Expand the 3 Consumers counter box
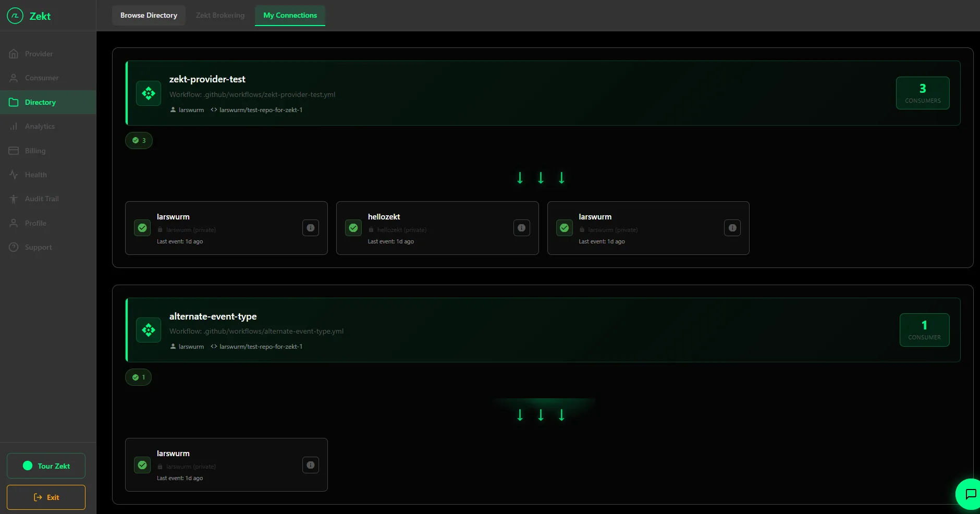Image resolution: width=980 pixels, height=514 pixels. point(922,93)
